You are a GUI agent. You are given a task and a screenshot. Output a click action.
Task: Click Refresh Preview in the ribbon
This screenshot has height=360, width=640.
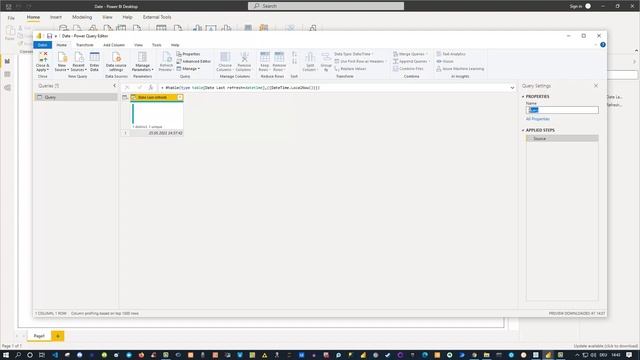166,62
